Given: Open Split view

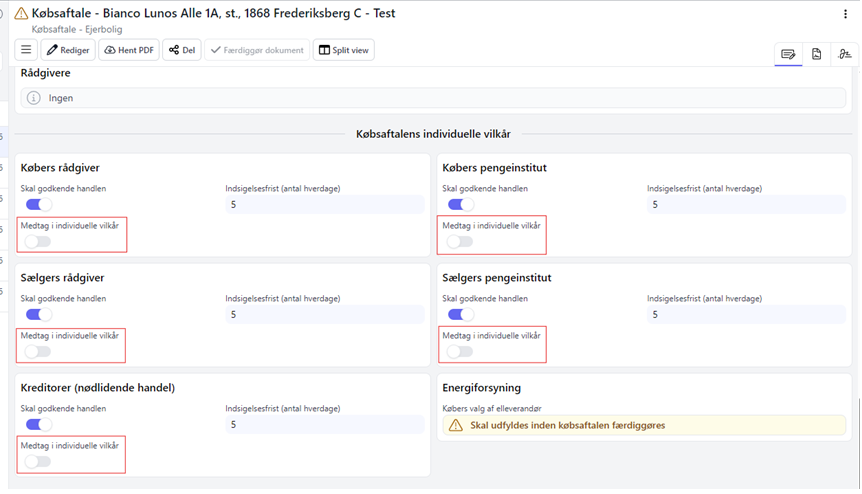Looking at the screenshot, I should coord(343,50).
